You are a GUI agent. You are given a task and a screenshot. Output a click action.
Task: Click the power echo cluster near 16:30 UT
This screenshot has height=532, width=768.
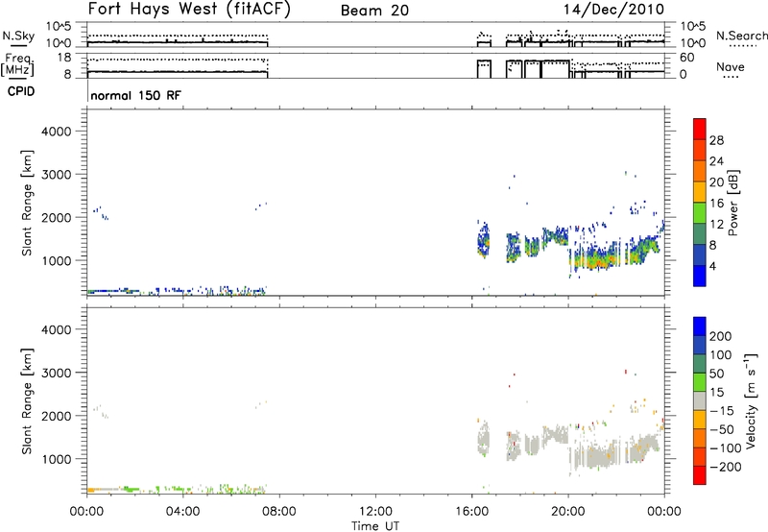484,240
